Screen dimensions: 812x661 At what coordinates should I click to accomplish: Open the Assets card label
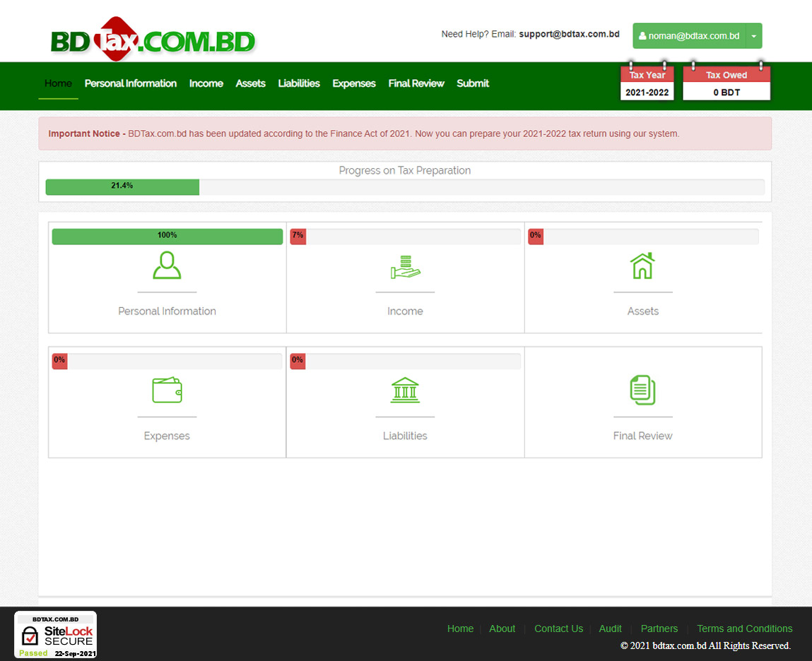pyautogui.click(x=642, y=311)
